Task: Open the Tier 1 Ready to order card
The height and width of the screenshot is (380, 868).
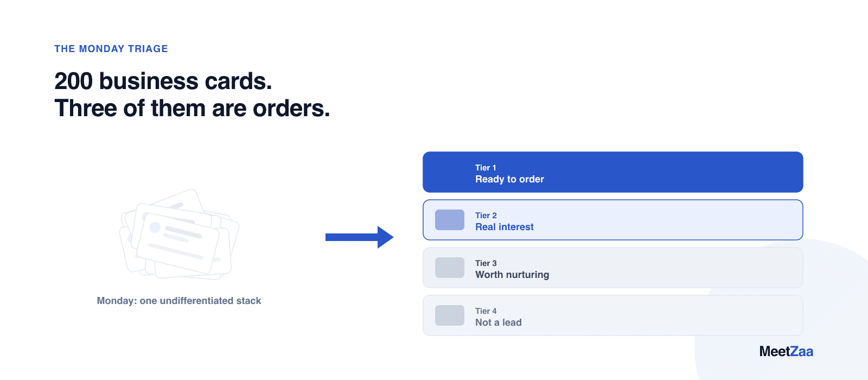Action: (613, 172)
